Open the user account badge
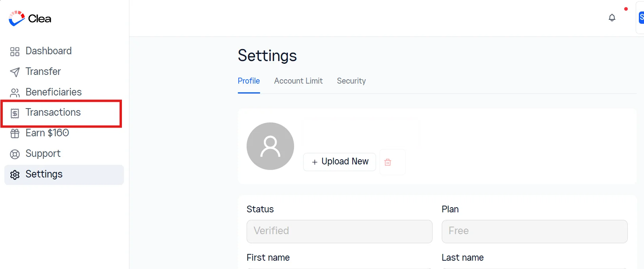The height and width of the screenshot is (269, 644). pos(641,17)
